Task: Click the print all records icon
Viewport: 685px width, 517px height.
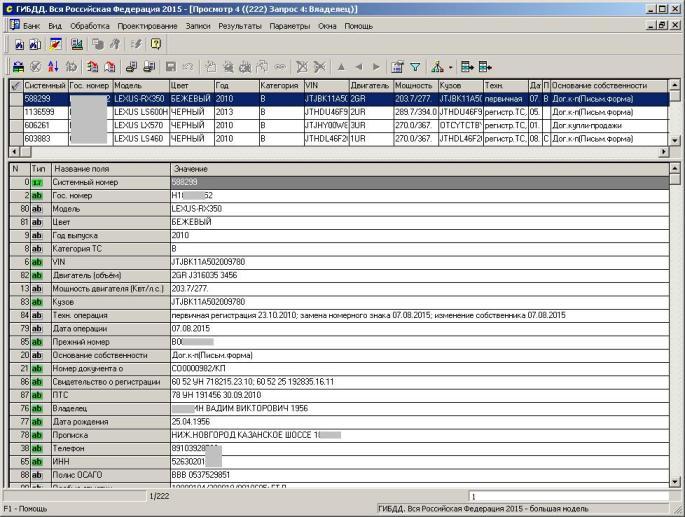Action: pyautogui.click(x=149, y=67)
